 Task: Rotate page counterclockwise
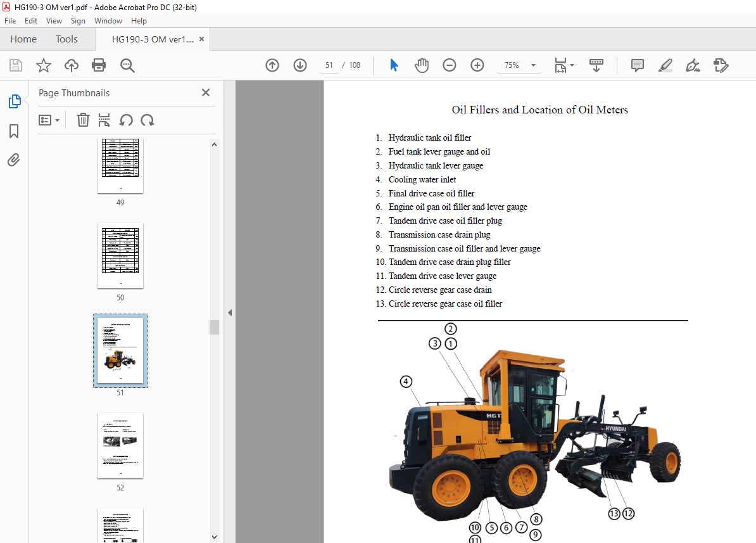point(126,120)
